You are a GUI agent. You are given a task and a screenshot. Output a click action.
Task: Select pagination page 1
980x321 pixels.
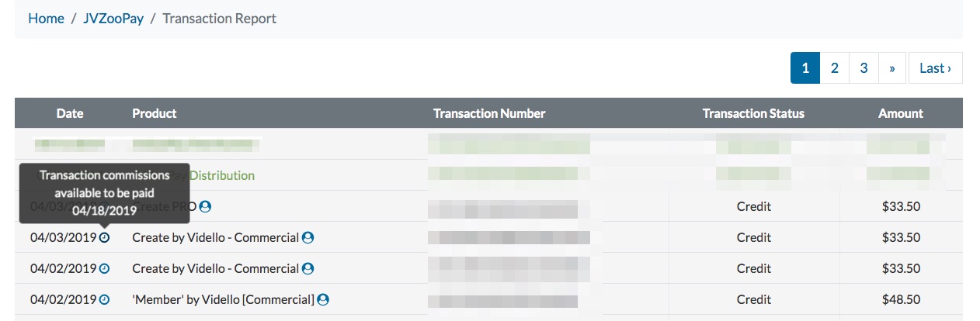click(x=805, y=68)
